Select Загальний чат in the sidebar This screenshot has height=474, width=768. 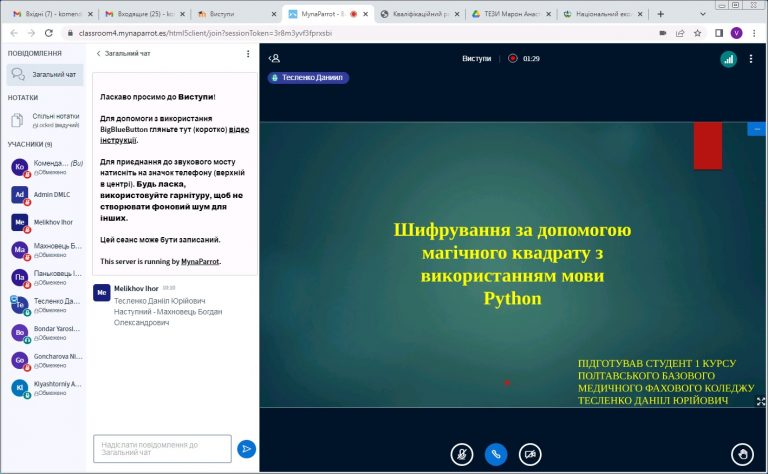(45, 75)
